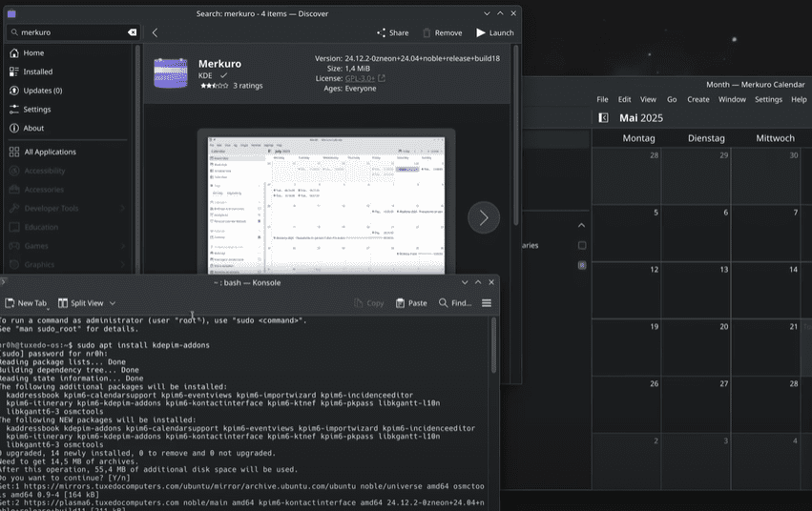The height and width of the screenshot is (511, 812).
Task: Open the Create menu in Merkuro
Action: [x=697, y=99]
